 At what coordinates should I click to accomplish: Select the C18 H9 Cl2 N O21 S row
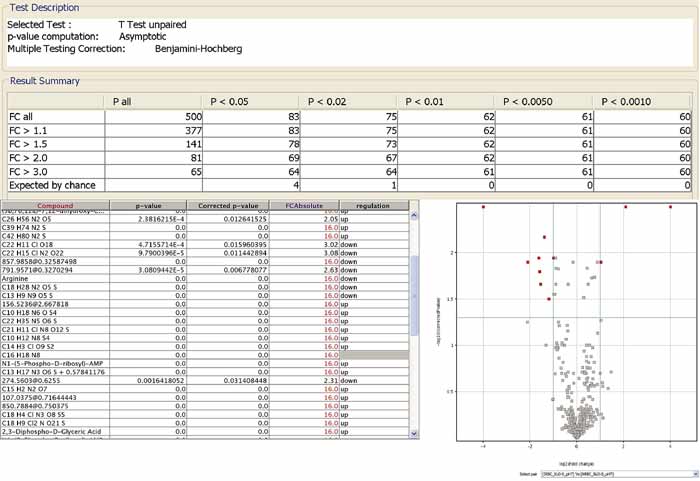pyautogui.click(x=204, y=422)
